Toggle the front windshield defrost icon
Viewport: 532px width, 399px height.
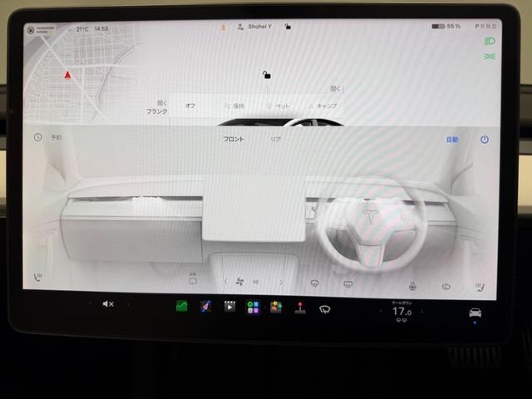pyautogui.click(x=314, y=283)
